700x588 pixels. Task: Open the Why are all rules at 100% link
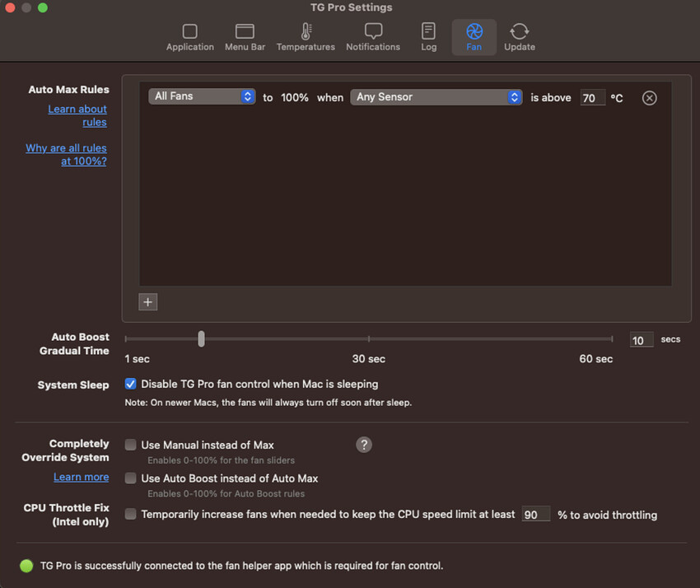pyautogui.click(x=67, y=155)
